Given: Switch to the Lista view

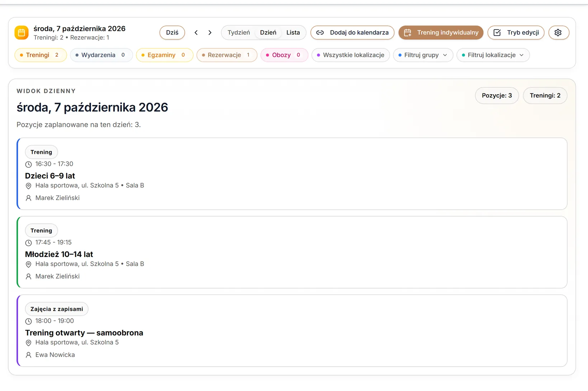Looking at the screenshot, I should click(x=293, y=33).
